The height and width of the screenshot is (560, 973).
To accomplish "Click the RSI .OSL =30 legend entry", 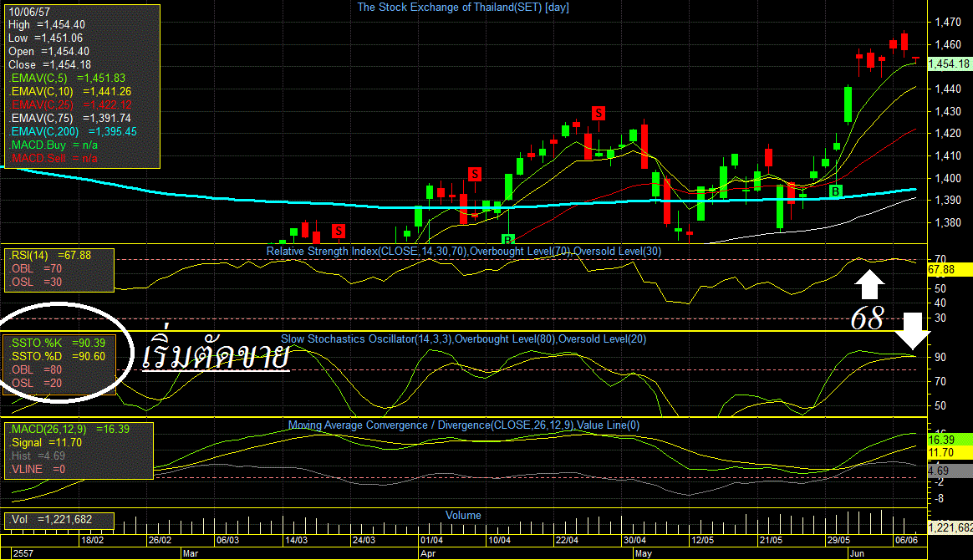I will (35, 283).
